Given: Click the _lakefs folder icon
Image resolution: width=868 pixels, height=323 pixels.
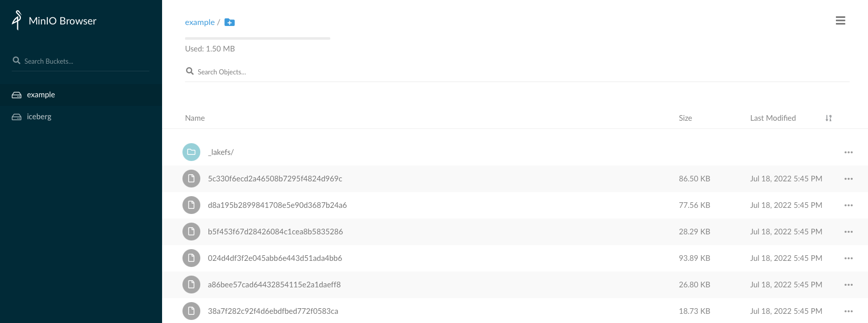Looking at the screenshot, I should coord(191,152).
